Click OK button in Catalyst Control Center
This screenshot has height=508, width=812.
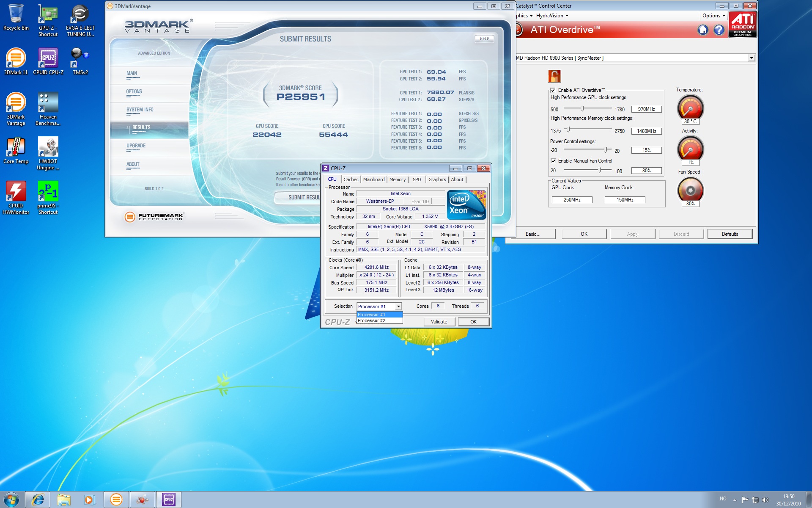coord(584,234)
